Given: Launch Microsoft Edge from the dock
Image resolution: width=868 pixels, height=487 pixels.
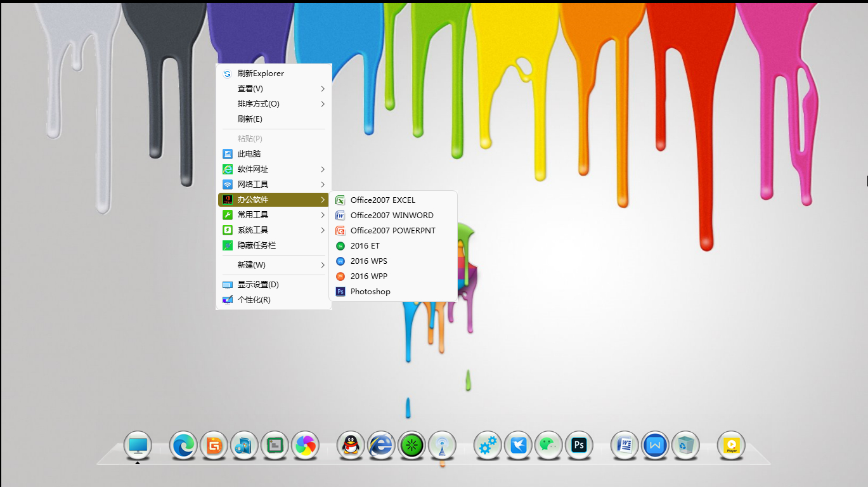Looking at the screenshot, I should [183, 446].
